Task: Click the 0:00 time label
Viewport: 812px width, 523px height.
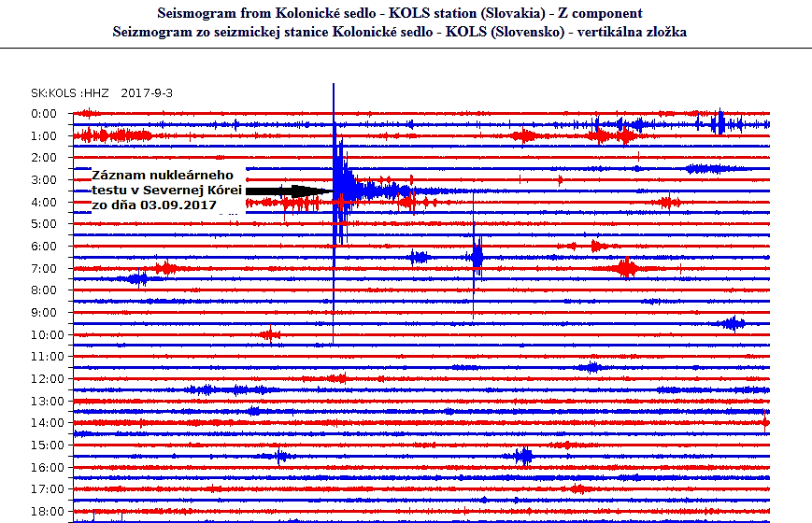Action: coord(45,114)
